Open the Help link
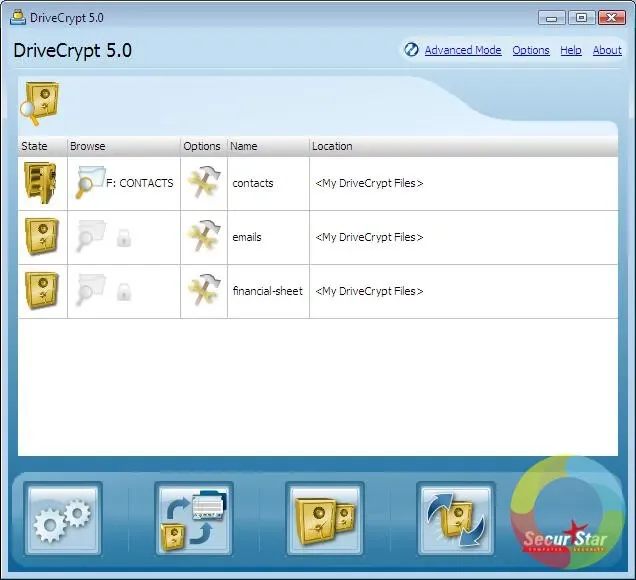Viewport: 636px width, 580px height. [571, 50]
